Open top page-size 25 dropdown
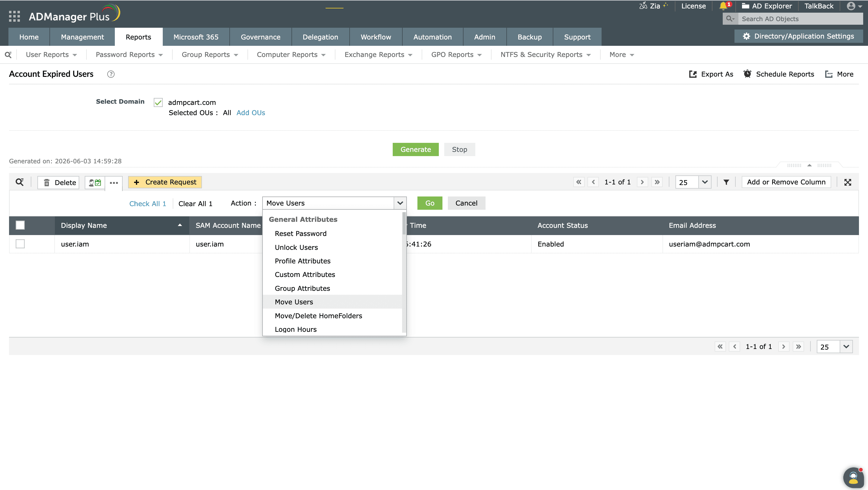 tap(705, 182)
